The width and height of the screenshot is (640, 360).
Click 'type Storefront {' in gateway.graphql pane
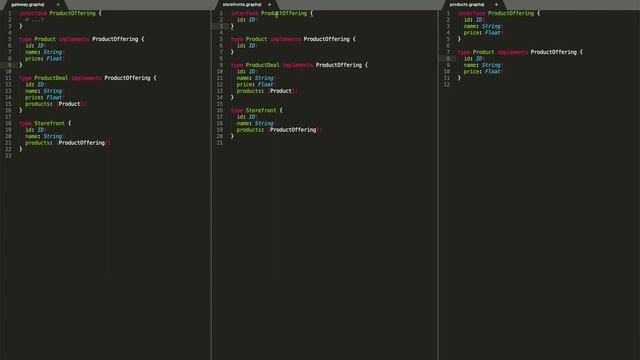pyautogui.click(x=45, y=123)
